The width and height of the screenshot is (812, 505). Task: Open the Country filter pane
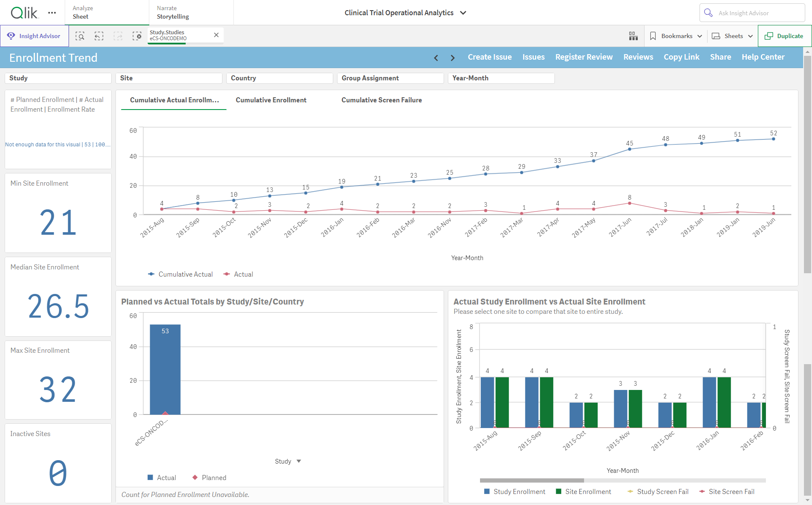[280, 78]
